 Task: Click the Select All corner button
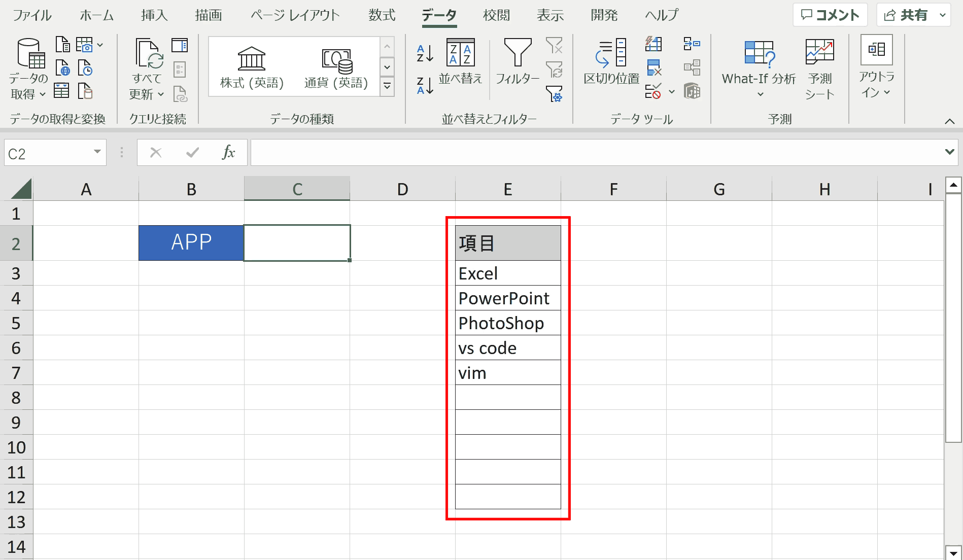pyautogui.click(x=21, y=189)
